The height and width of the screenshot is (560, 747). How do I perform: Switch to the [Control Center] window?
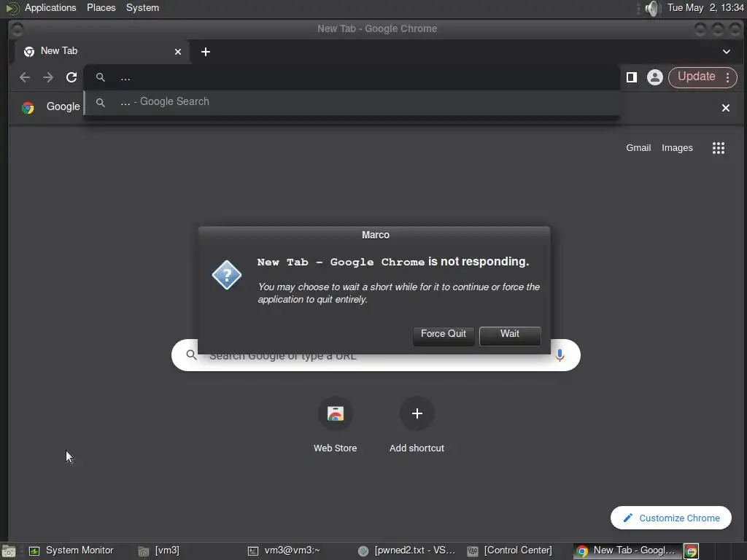509,551
